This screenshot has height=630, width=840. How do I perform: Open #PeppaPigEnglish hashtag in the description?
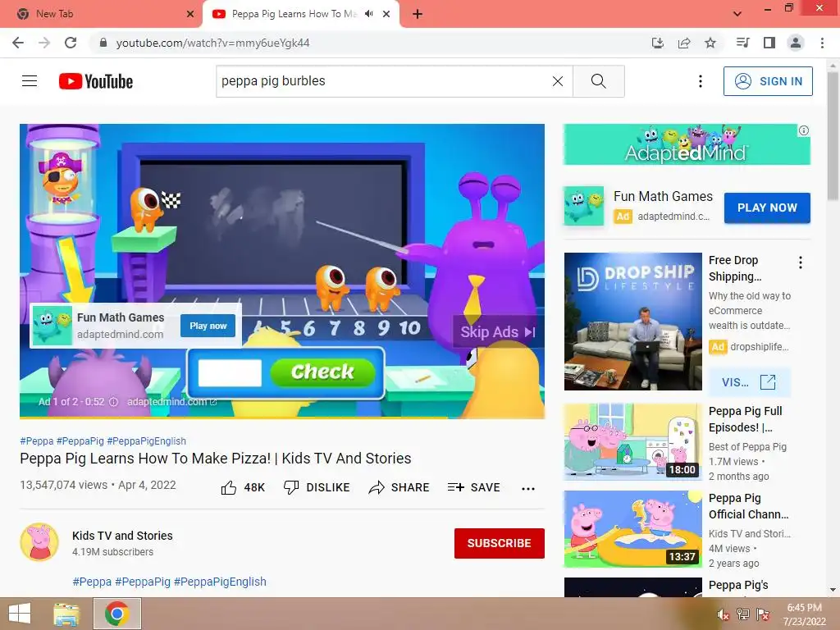point(220,582)
